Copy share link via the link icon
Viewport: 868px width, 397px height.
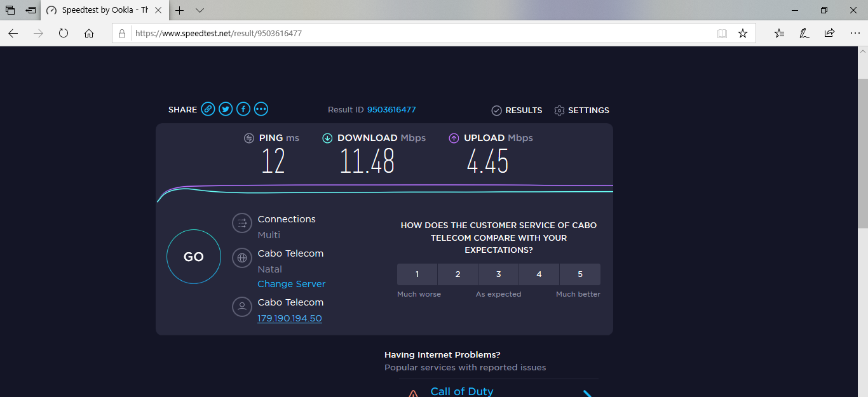click(x=208, y=109)
